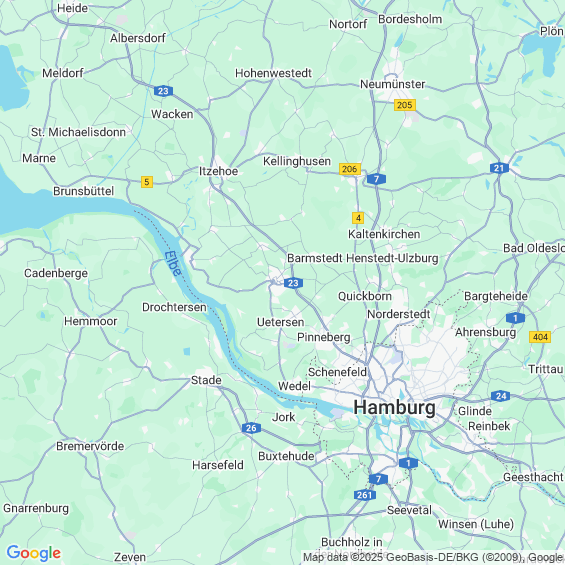Click the blue 21 motorway shield

point(499,168)
